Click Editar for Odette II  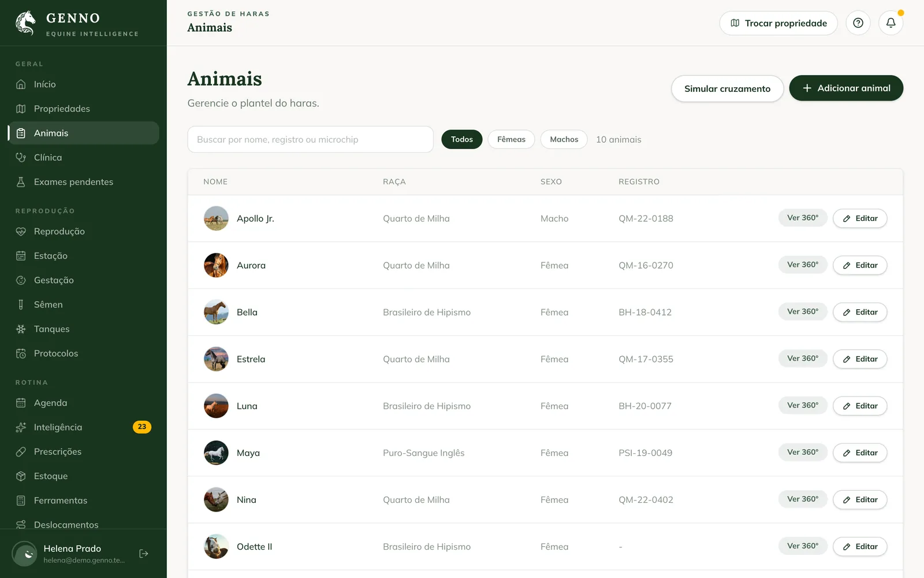860,546
